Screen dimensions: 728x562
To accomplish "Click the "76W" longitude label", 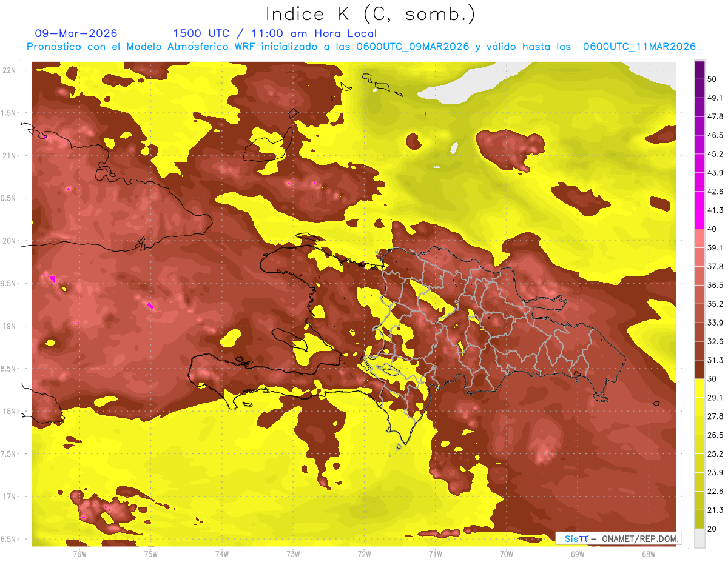I will pos(79,554).
